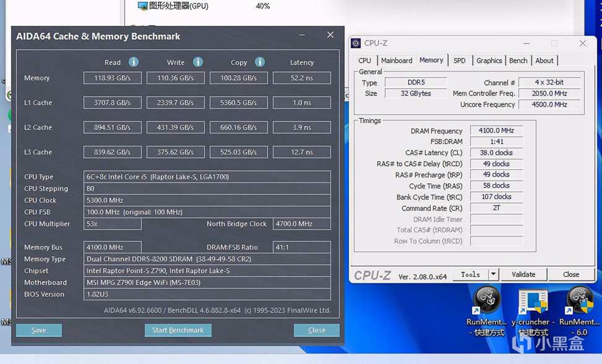602x364 pixels.
Task: Click the L2 Cache Read value 894.51 GB/s
Action: (112, 127)
